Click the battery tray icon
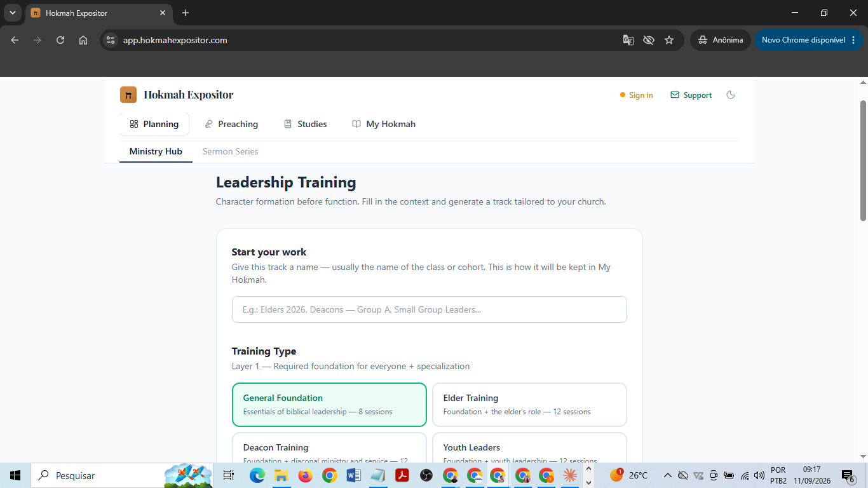The height and width of the screenshot is (488, 868). 729,475
